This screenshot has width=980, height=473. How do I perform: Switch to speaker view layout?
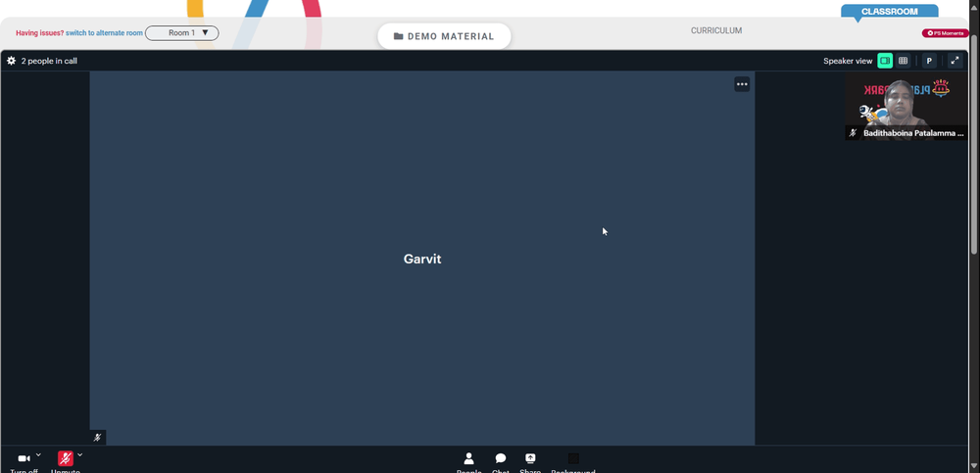click(x=885, y=61)
